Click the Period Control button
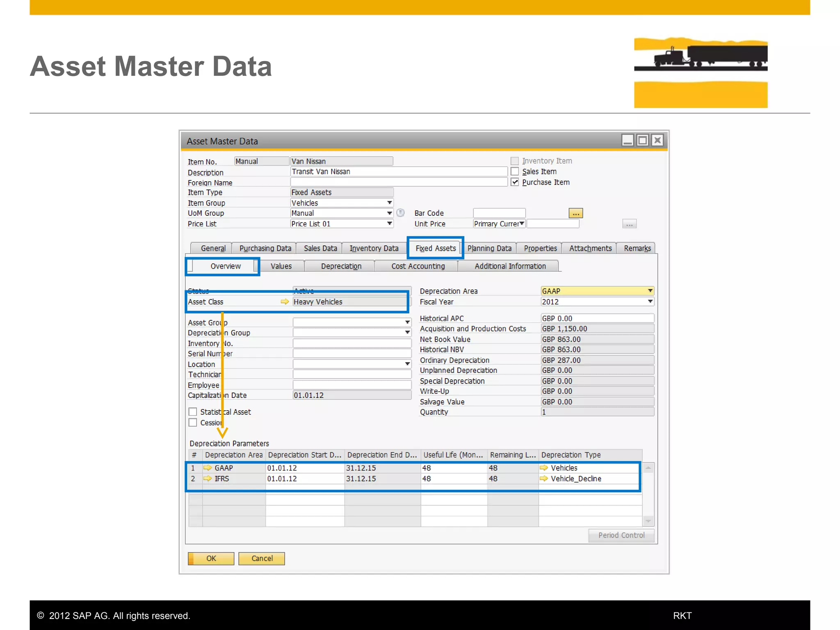The width and height of the screenshot is (840, 630). 621,535
